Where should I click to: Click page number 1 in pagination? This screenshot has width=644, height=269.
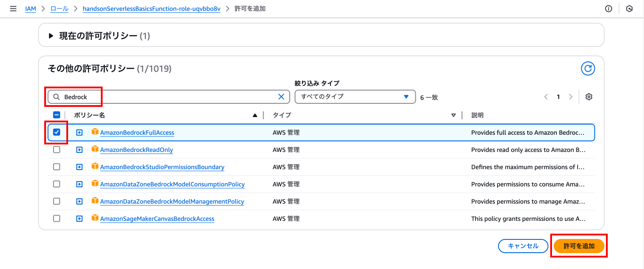click(559, 97)
